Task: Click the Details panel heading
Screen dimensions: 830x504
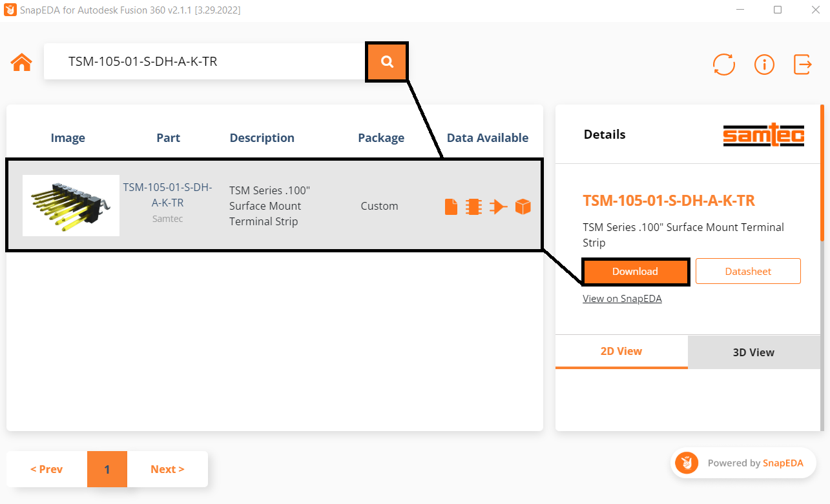Action: pos(605,134)
